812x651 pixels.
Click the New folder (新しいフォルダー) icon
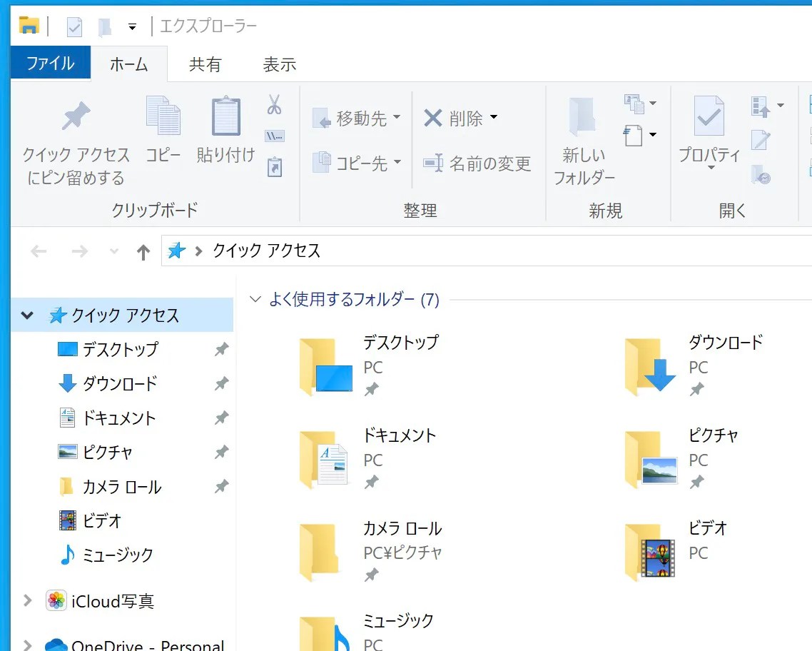[583, 116]
